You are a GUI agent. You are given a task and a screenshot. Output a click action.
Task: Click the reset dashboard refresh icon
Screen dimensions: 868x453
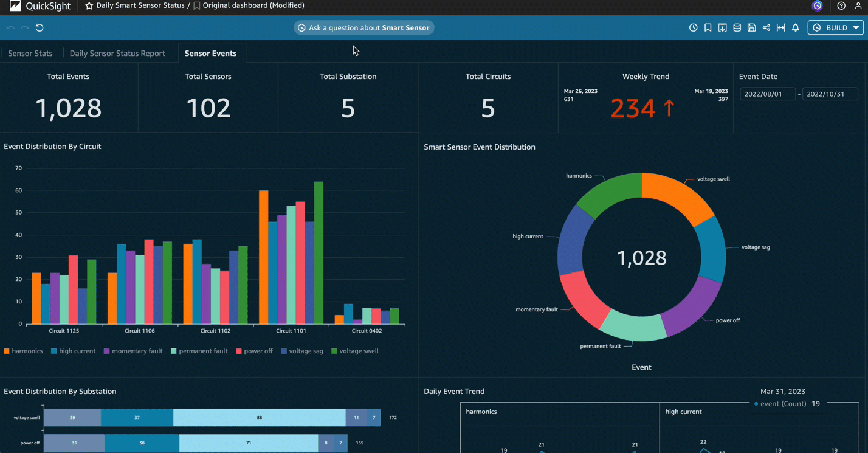point(40,27)
